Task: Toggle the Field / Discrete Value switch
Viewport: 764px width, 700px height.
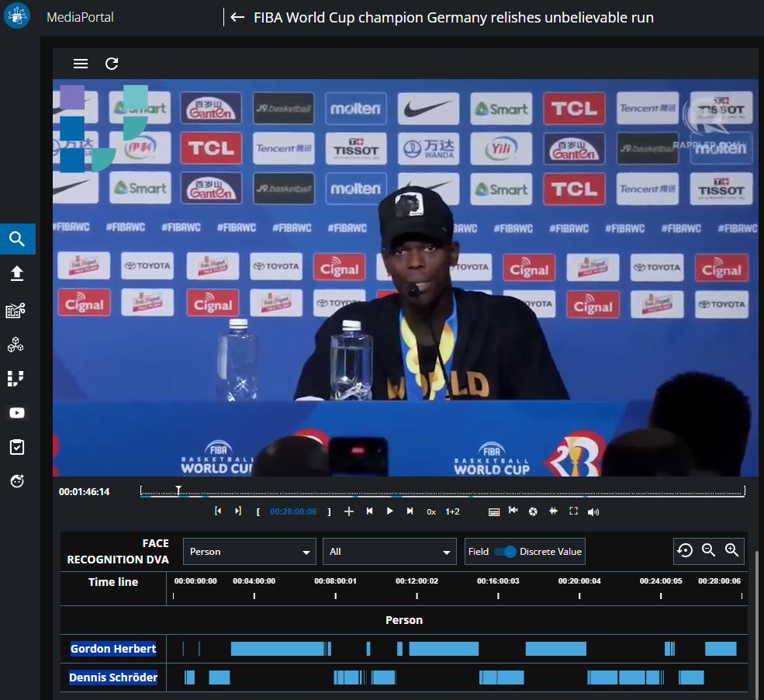Action: (x=505, y=552)
